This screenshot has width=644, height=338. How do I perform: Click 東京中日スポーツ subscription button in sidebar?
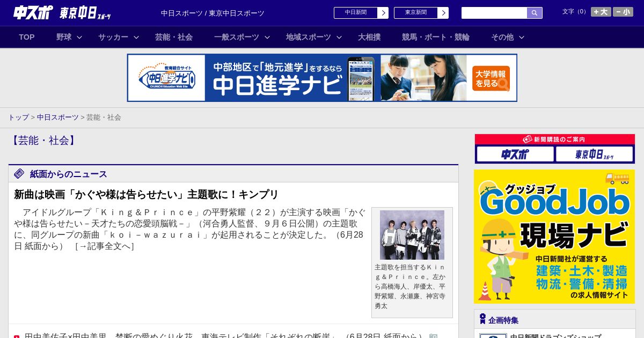click(x=594, y=154)
